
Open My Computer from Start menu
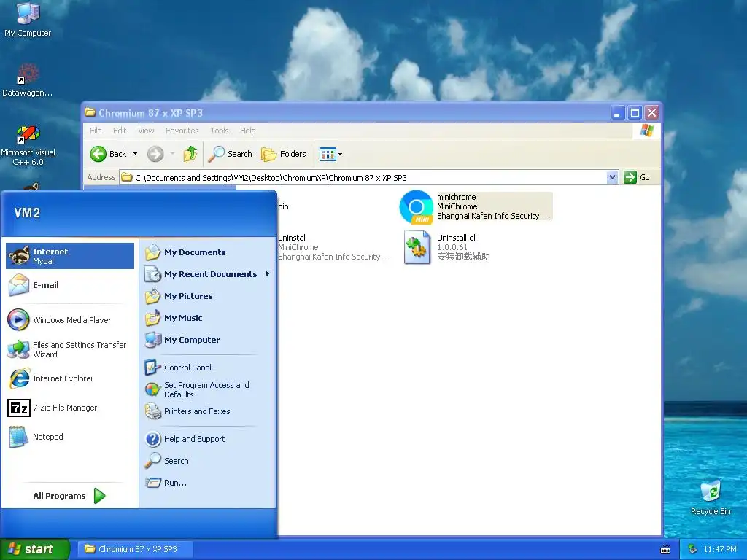(x=207, y=340)
